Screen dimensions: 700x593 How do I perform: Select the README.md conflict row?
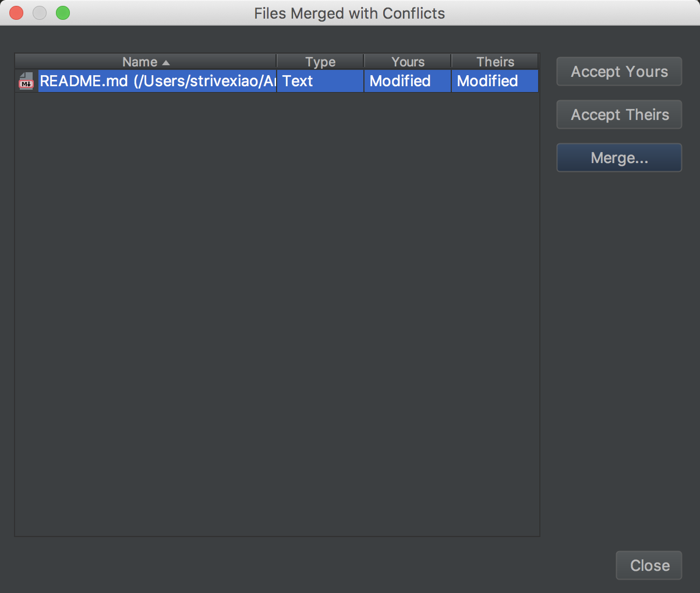pyautogui.click(x=157, y=81)
